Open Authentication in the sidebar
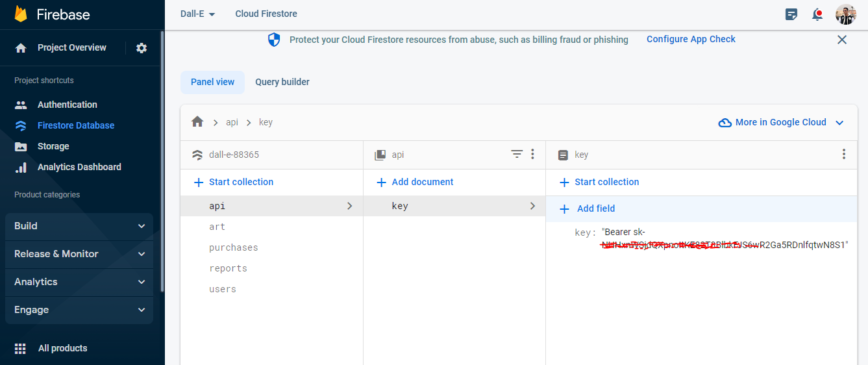The image size is (868, 365). (x=67, y=105)
